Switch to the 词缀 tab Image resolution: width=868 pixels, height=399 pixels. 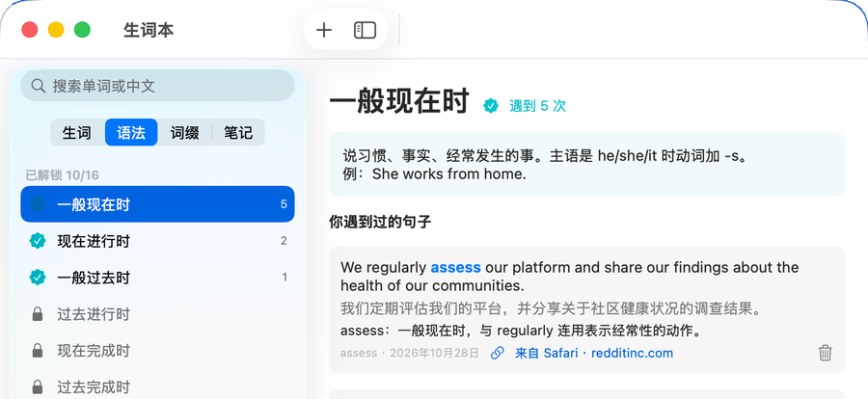point(185,133)
